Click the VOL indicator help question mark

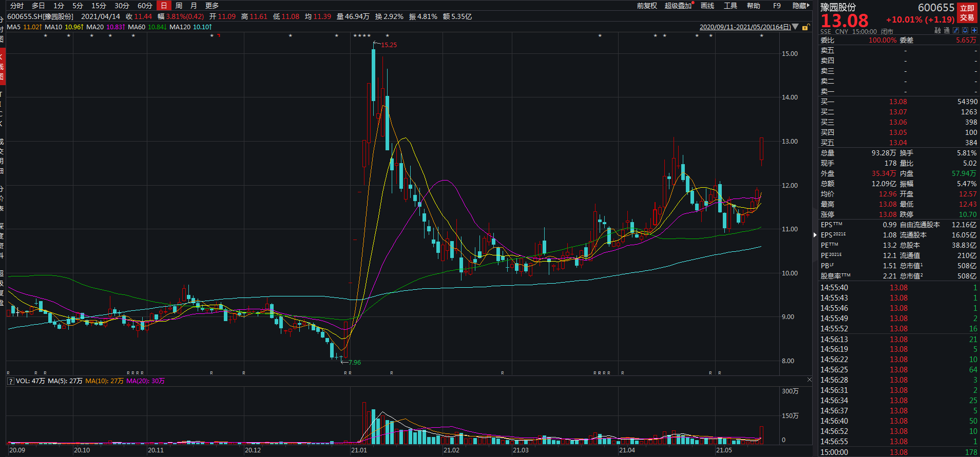(x=10, y=381)
